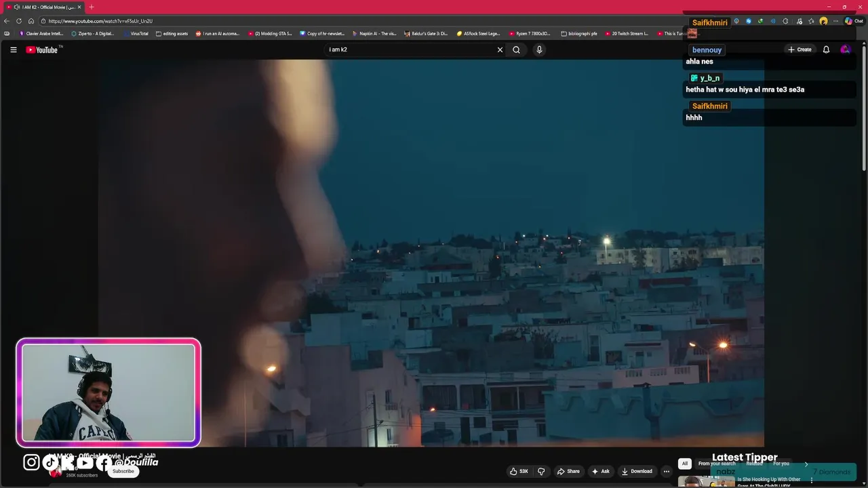Open options for 'Is She Hooking Up' video

(x=812, y=480)
